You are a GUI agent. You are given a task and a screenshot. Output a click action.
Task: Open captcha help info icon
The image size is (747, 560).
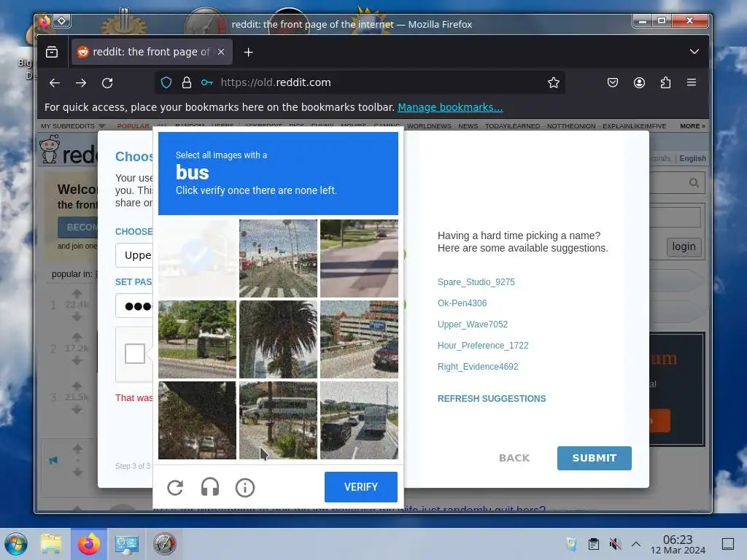245,487
